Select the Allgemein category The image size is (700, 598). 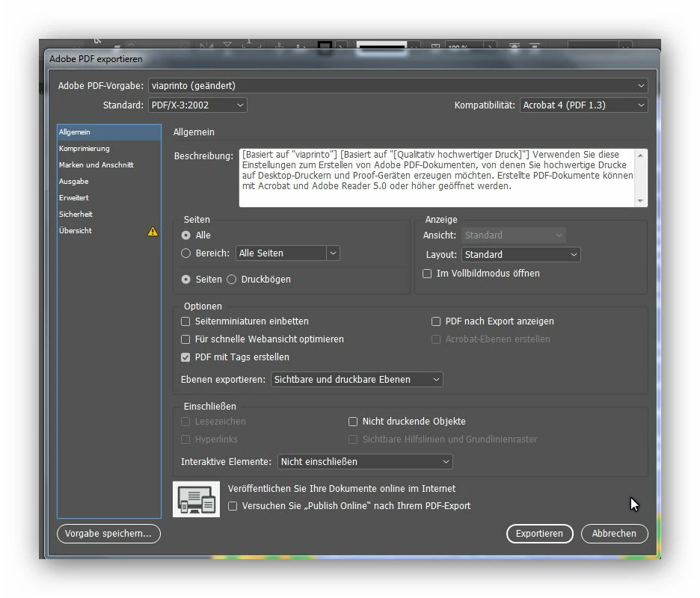[109, 132]
